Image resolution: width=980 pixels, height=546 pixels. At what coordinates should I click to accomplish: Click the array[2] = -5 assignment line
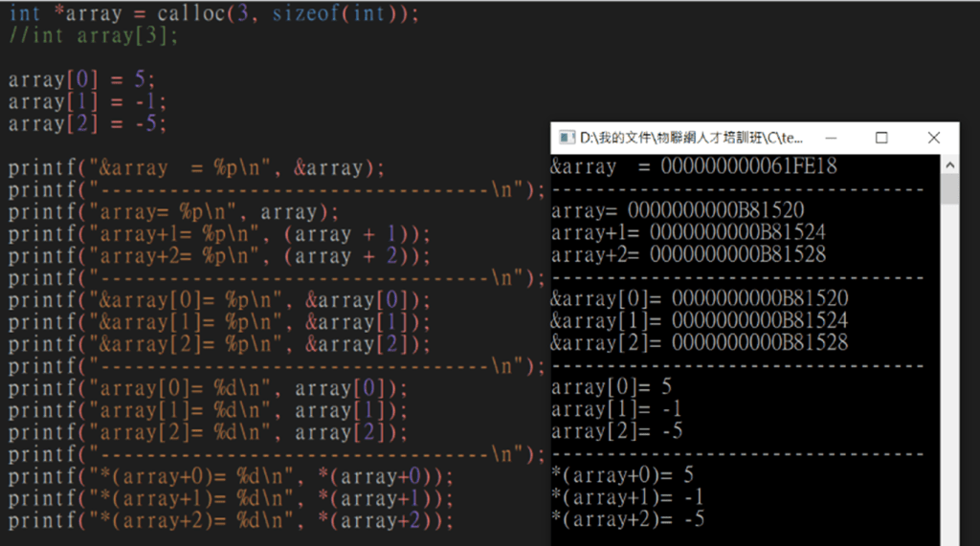pyautogui.click(x=87, y=124)
